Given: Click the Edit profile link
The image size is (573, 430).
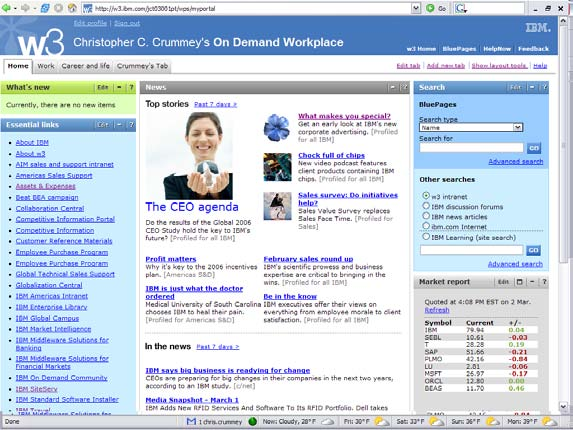Looking at the screenshot, I should pyautogui.click(x=90, y=23).
